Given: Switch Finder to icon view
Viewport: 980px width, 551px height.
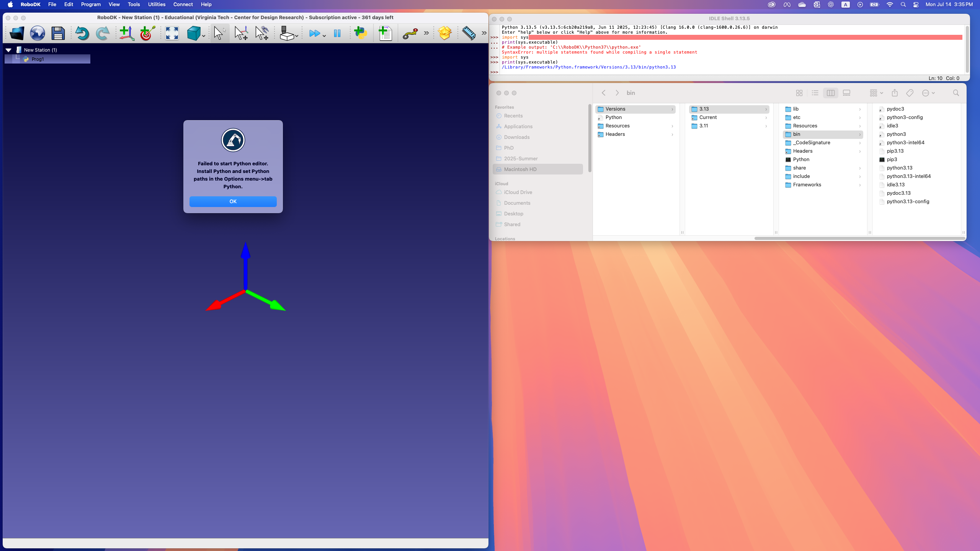Looking at the screenshot, I should click(799, 93).
